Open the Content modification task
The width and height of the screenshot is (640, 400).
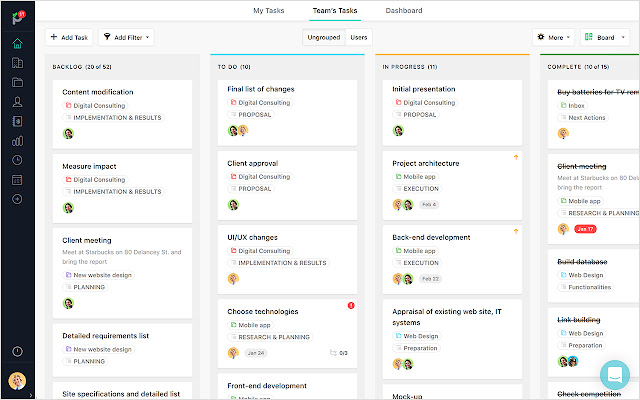point(98,92)
